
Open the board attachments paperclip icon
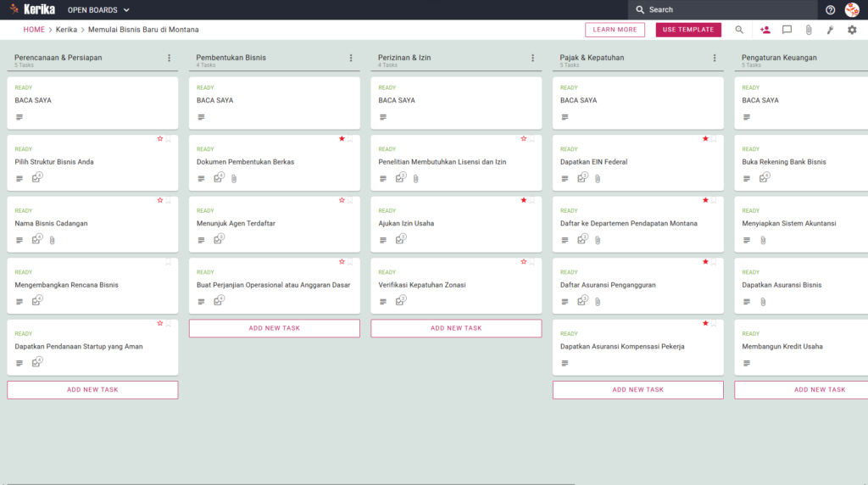809,30
